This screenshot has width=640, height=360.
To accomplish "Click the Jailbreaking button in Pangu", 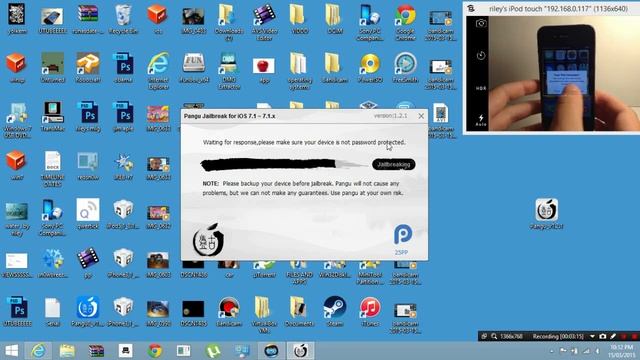I will click(x=393, y=164).
